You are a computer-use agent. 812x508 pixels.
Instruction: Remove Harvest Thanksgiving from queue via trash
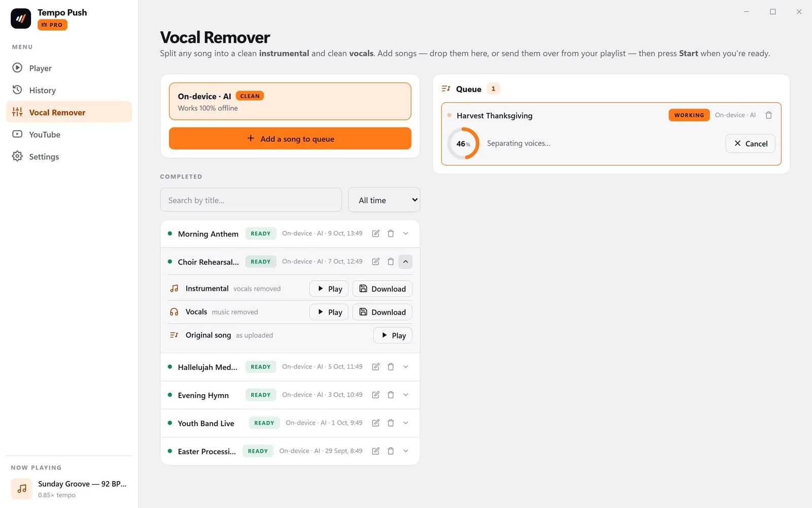(x=768, y=115)
